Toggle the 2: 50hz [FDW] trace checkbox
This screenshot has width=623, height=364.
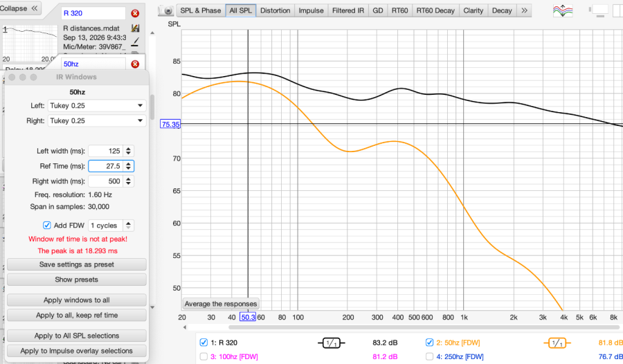tap(429, 342)
